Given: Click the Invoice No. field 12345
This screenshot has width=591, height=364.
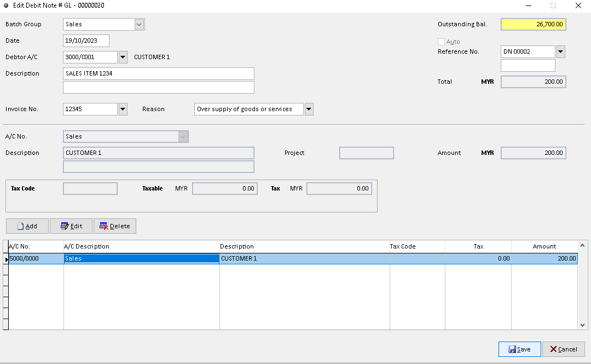Looking at the screenshot, I should [x=90, y=109].
